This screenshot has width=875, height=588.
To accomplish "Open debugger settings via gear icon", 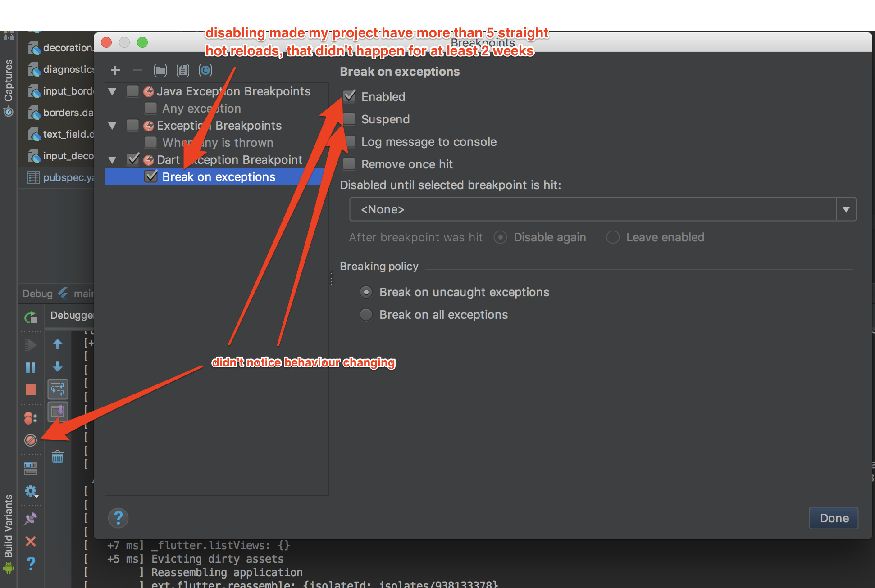I will [31, 491].
